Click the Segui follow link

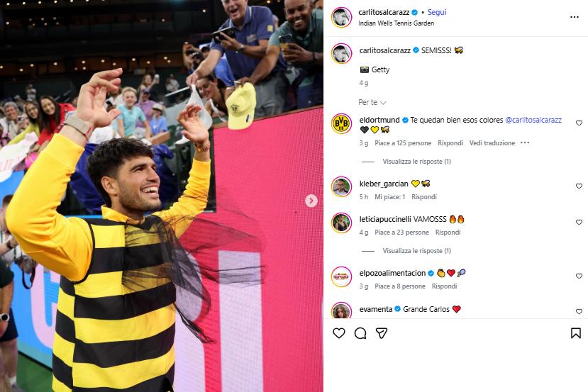pyautogui.click(x=436, y=12)
